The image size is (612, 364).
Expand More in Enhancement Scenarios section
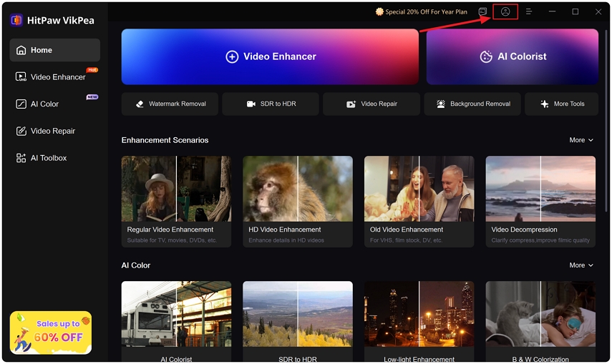(x=581, y=140)
